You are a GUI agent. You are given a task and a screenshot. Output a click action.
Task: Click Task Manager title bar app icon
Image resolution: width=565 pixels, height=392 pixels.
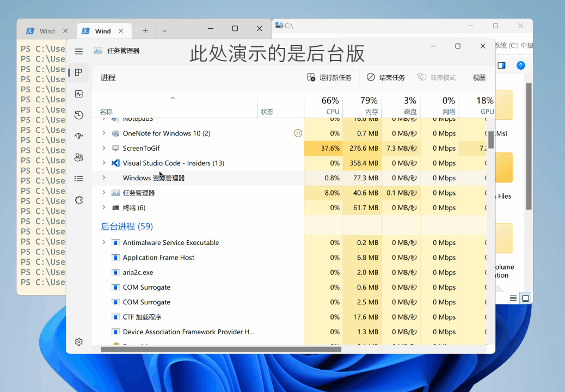(98, 51)
